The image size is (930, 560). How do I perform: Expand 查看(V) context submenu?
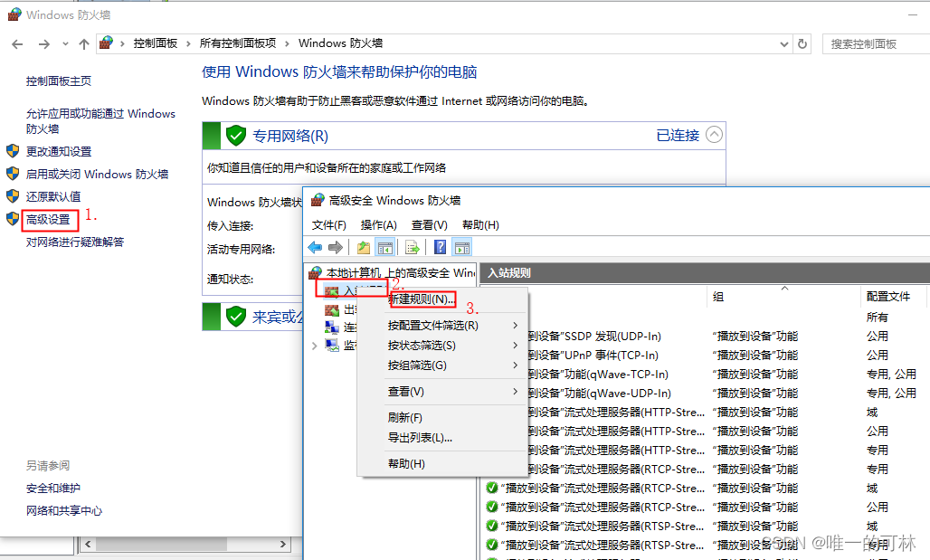[515, 391]
